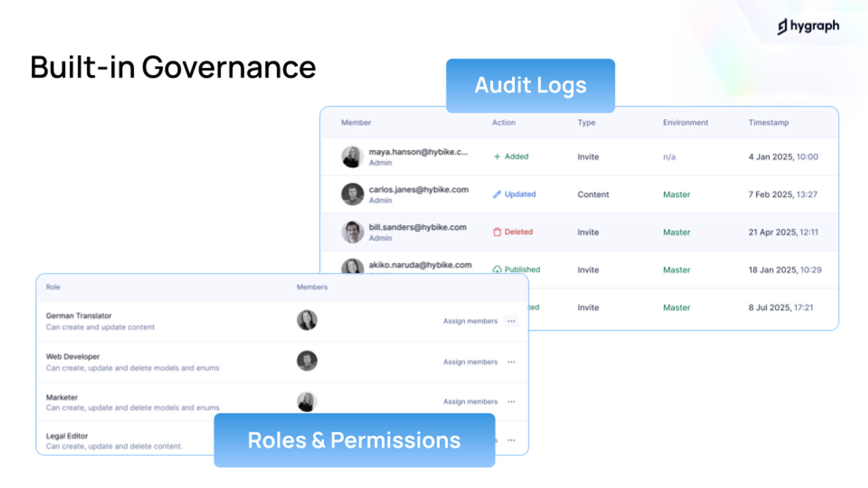The image size is (868, 488).
Task: Click the green plus Added icon
Action: coord(497,156)
